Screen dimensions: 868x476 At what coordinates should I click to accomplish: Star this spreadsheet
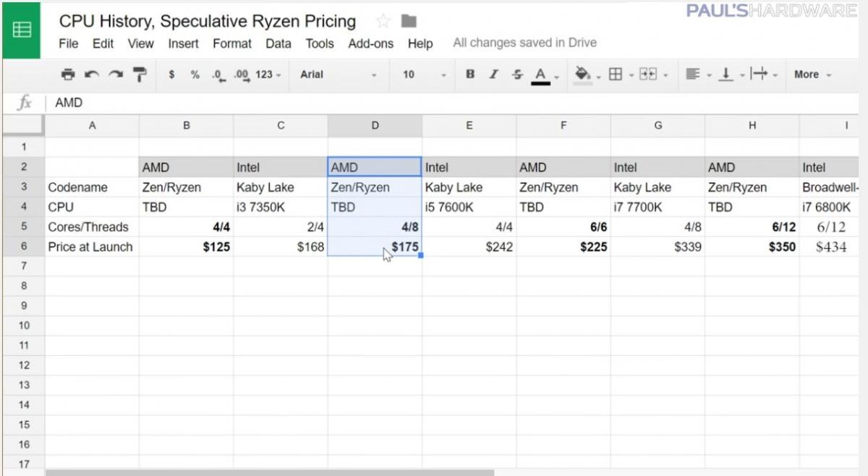coord(383,21)
